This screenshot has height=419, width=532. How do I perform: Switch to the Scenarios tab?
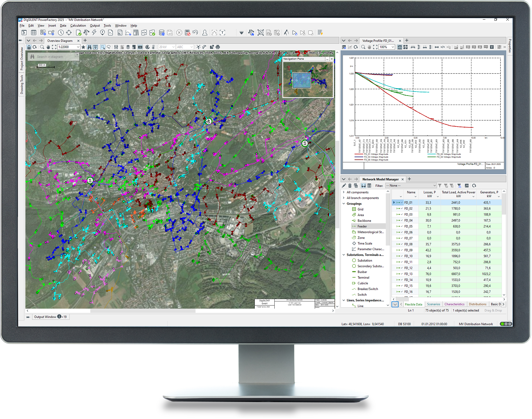[434, 305]
